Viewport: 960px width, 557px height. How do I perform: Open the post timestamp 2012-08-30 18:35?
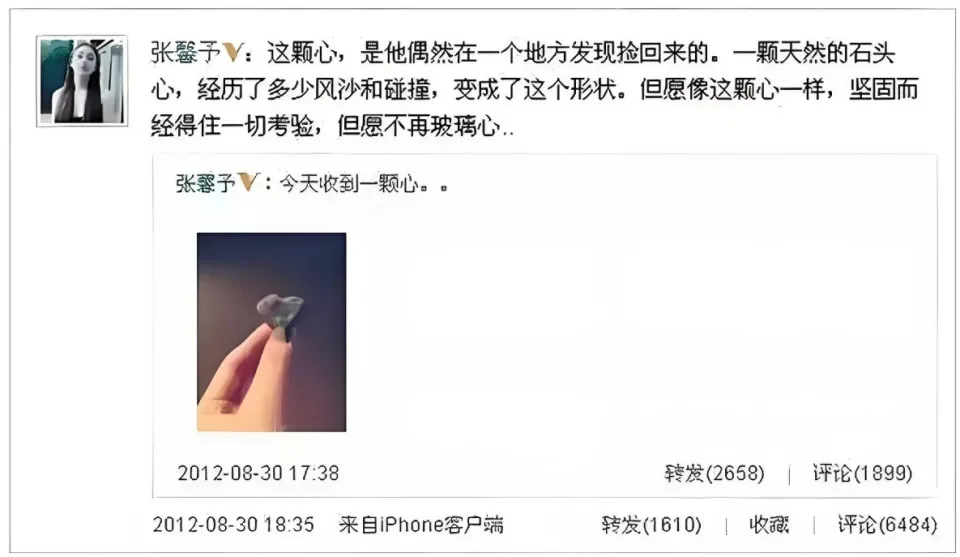pyautogui.click(x=233, y=525)
